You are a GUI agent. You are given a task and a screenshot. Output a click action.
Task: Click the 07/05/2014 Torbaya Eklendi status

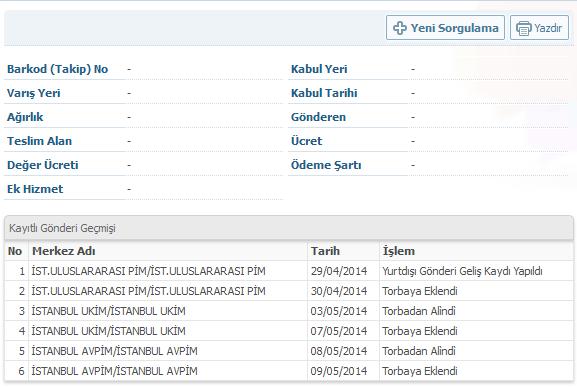coord(420,331)
